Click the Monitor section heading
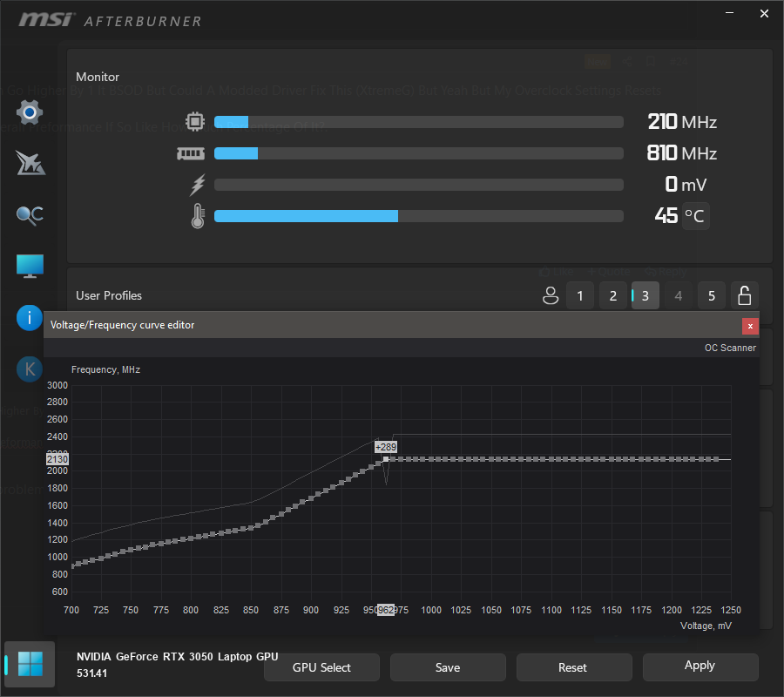Image resolution: width=784 pixels, height=697 pixels. 98,77
